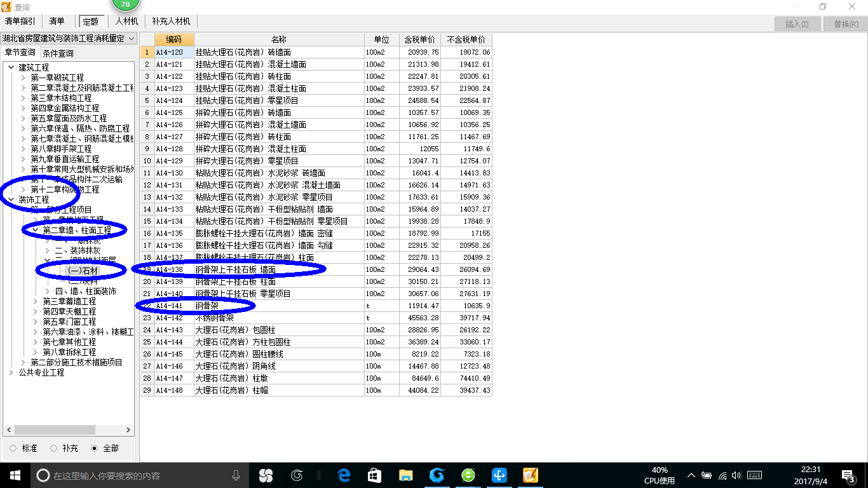The width and height of the screenshot is (868, 488).
Task: Open the blue plus-shaped app on taskbar
Action: pos(499,475)
